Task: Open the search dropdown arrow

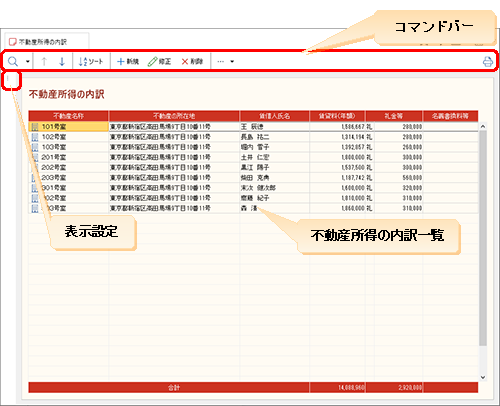Action: (28, 61)
